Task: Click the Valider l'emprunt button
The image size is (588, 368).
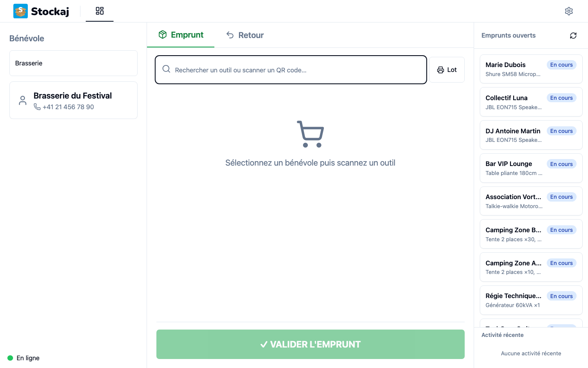Action: pos(310,344)
